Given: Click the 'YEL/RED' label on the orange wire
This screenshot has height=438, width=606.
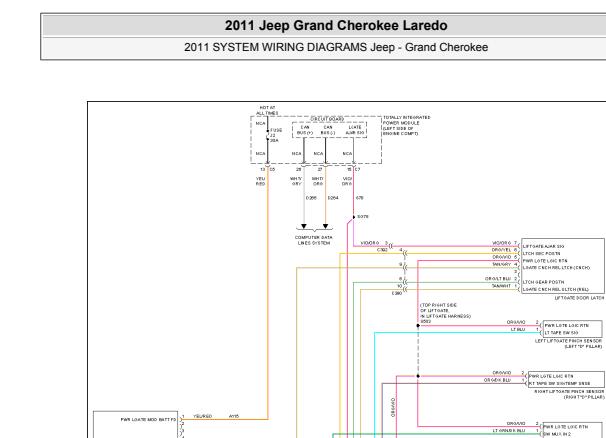Looking at the screenshot, I should pyautogui.click(x=203, y=416).
